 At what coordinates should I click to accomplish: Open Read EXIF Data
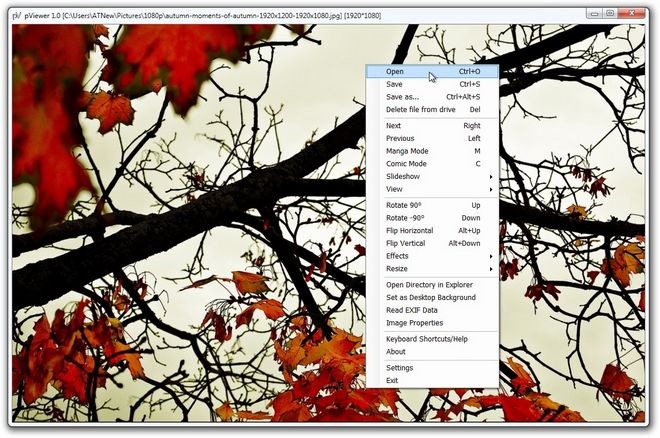(x=412, y=310)
